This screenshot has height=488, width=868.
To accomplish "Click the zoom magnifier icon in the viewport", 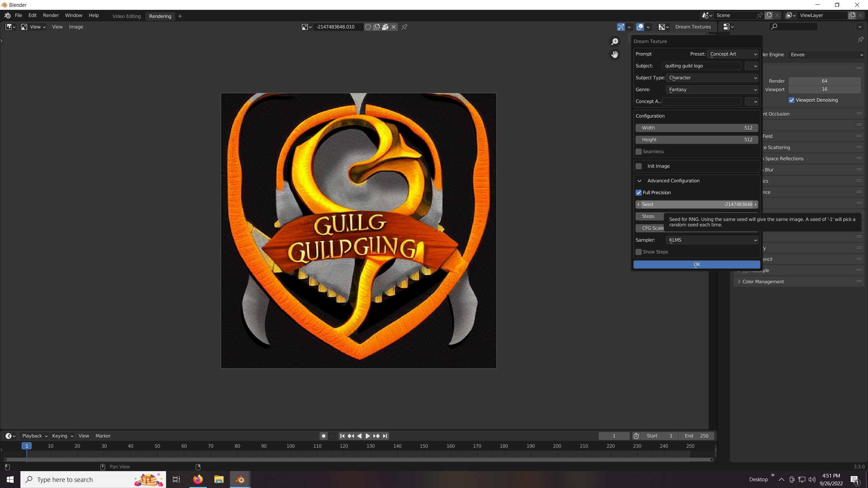I will (615, 42).
